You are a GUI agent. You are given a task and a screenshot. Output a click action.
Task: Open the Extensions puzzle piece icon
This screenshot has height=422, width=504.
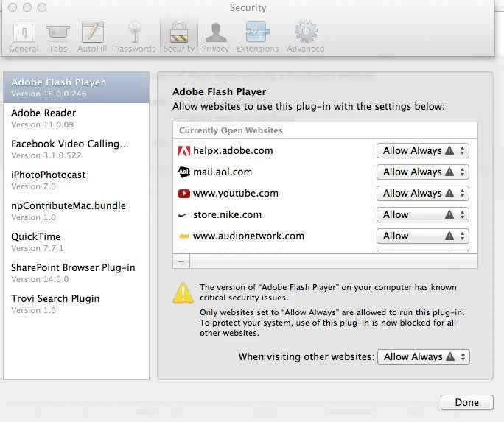(x=257, y=32)
